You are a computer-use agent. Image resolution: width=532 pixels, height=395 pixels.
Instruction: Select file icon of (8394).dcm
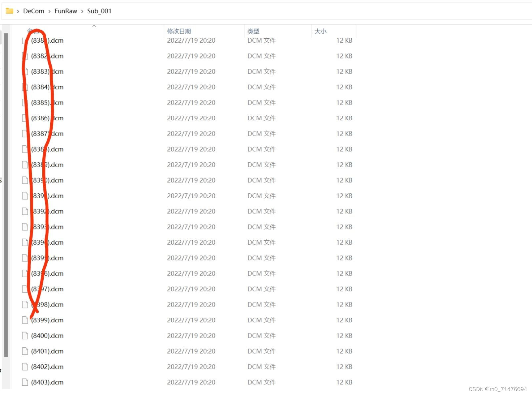25,242
